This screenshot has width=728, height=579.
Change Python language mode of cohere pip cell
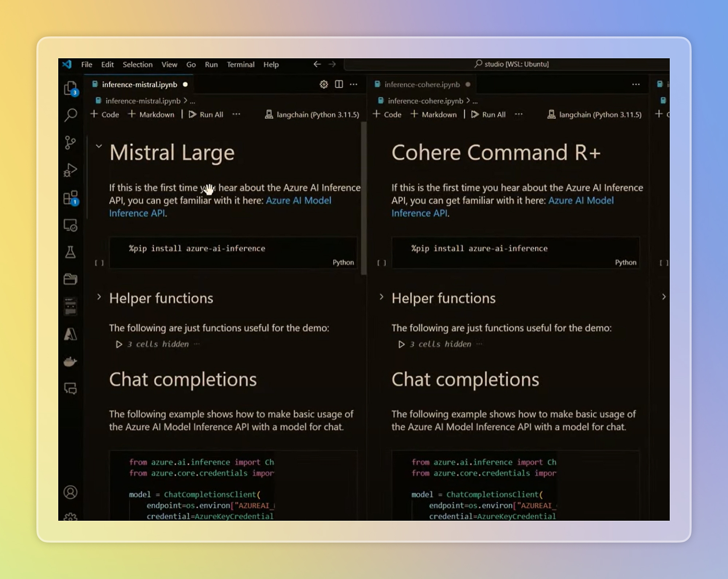click(625, 262)
